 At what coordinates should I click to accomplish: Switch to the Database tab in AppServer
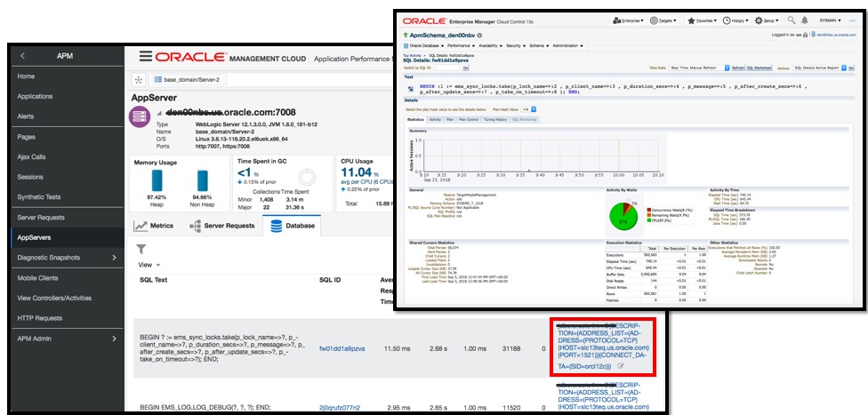click(x=292, y=226)
